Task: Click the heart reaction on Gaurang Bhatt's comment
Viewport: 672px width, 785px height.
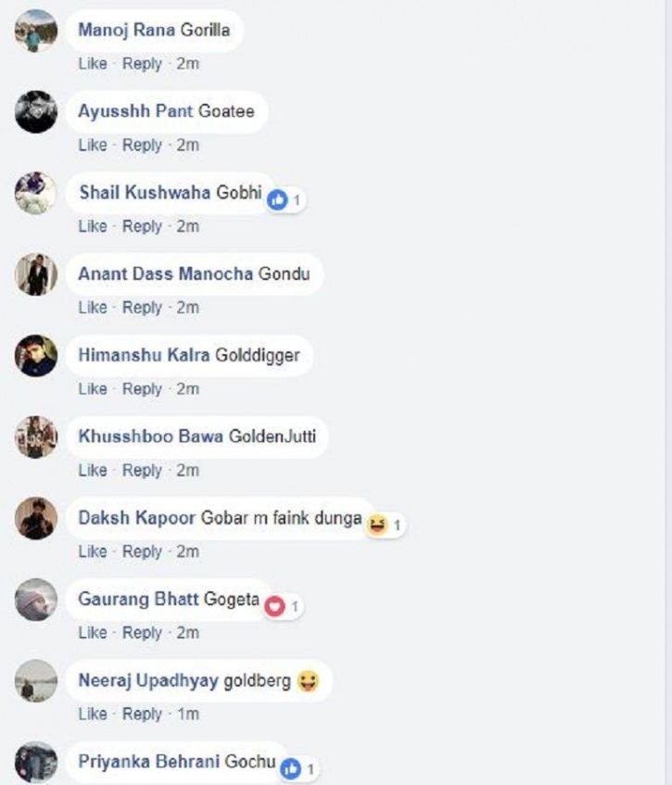Action: [274, 606]
